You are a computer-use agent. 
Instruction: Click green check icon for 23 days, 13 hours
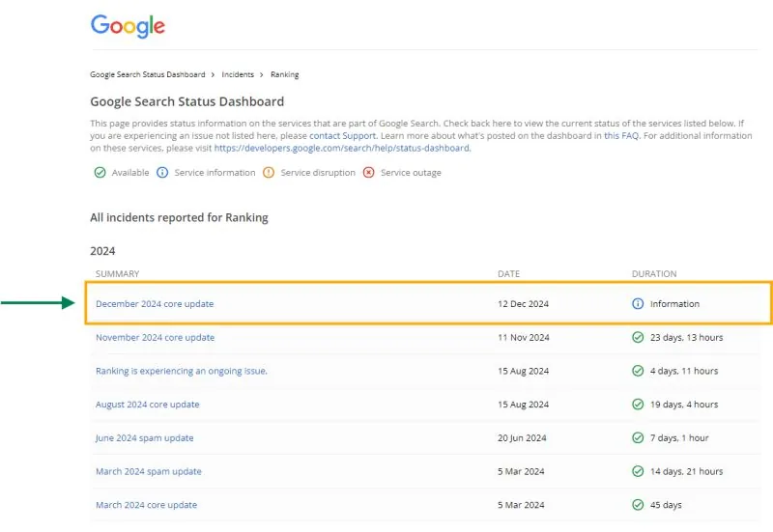(x=638, y=337)
